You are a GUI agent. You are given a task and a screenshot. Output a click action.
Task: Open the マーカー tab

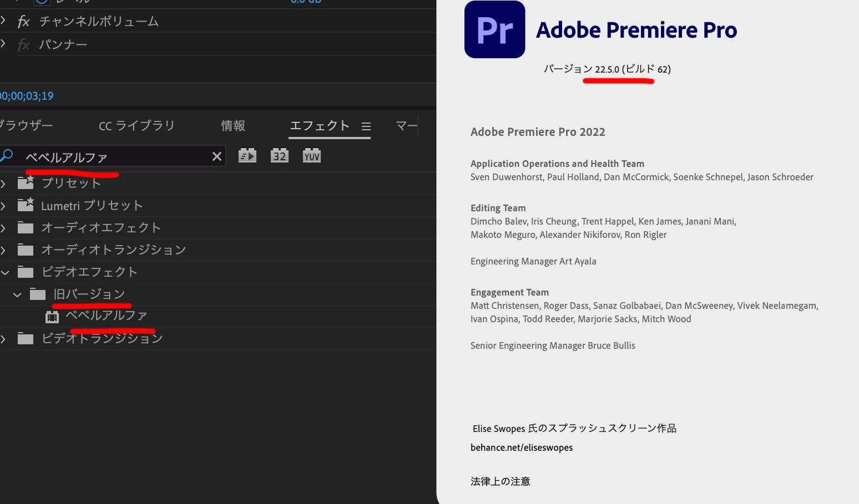(407, 126)
